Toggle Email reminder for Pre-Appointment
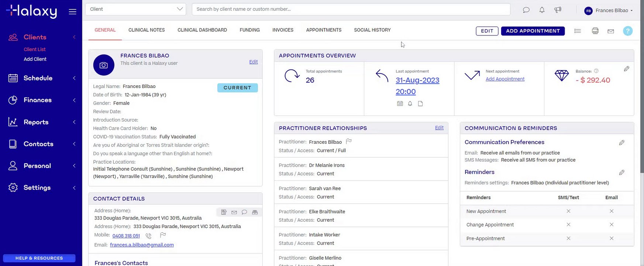 (611, 239)
